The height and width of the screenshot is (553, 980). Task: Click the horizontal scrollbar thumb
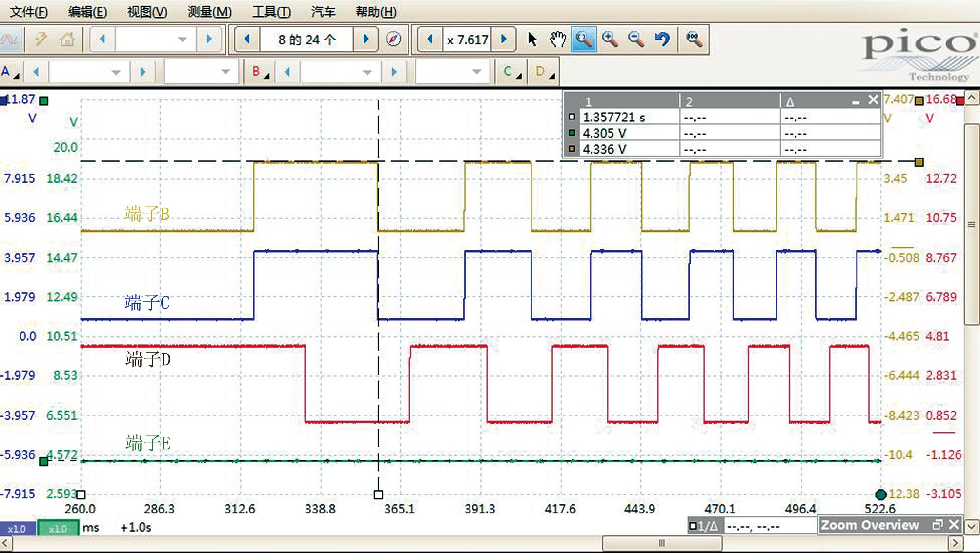pos(662,543)
